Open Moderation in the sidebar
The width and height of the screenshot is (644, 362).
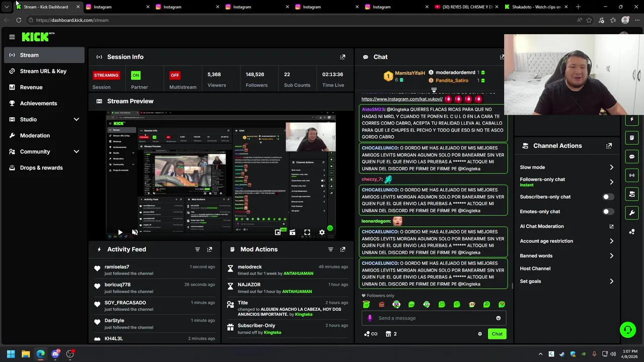click(x=44, y=135)
